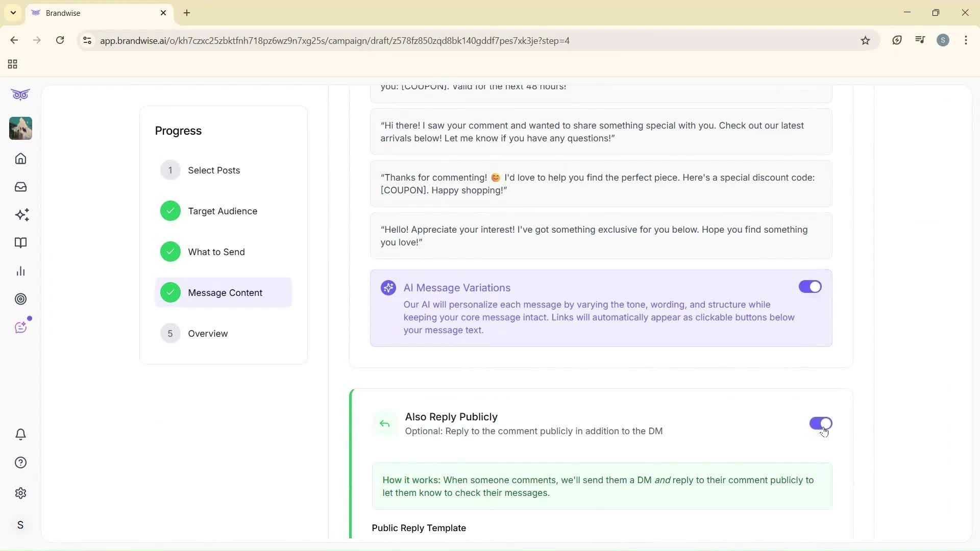Open the site info controls in address bar
This screenshot has width=980, height=551.
87,40
